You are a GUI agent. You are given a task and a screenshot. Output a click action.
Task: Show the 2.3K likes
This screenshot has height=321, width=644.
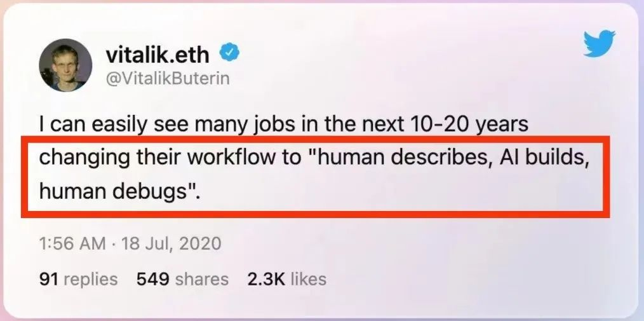point(287,280)
